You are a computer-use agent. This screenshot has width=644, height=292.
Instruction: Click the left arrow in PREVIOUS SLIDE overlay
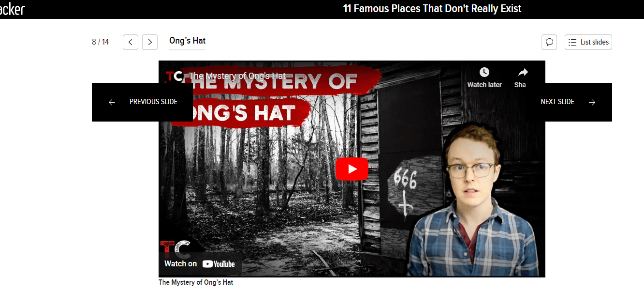112,102
